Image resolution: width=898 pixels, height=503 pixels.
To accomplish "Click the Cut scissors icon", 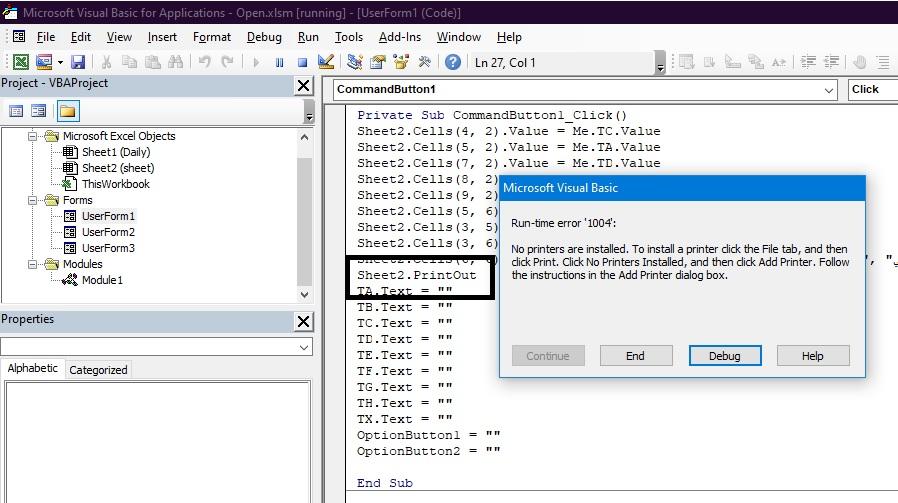I will [106, 62].
